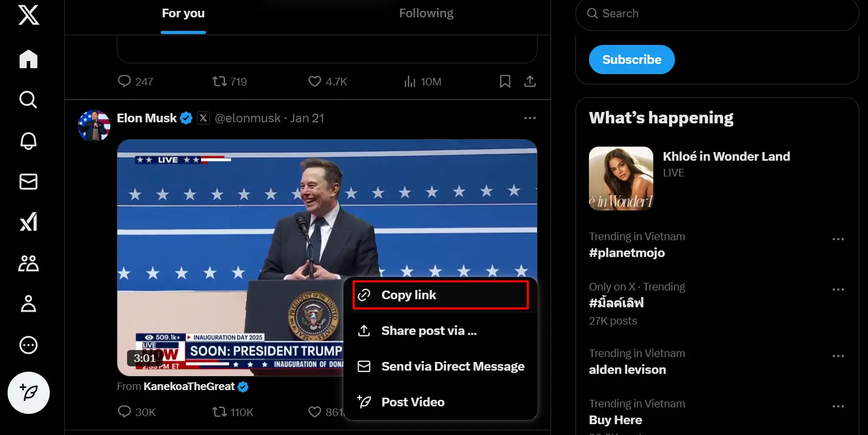This screenshot has height=435, width=868.
Task: Compose a new post with the feather button
Action: point(29,393)
